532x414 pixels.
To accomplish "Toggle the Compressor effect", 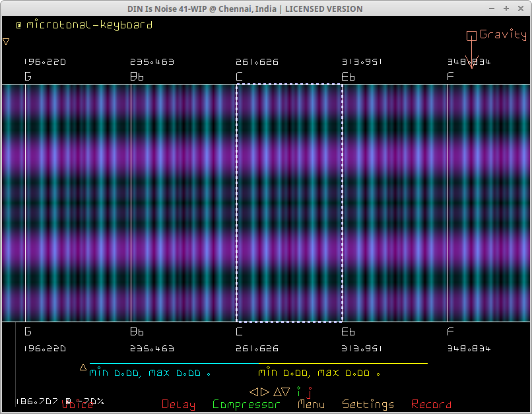I will click(x=246, y=405).
